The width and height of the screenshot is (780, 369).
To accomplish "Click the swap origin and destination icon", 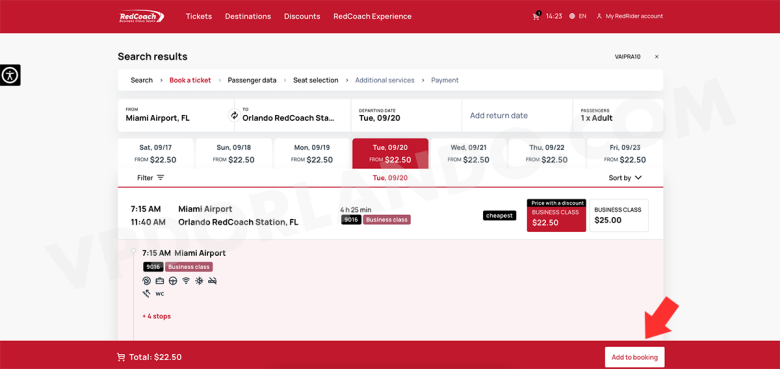I will coord(234,115).
